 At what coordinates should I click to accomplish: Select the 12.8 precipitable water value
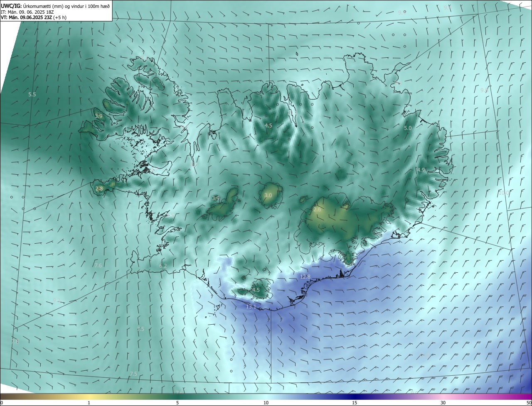tap(305, 276)
